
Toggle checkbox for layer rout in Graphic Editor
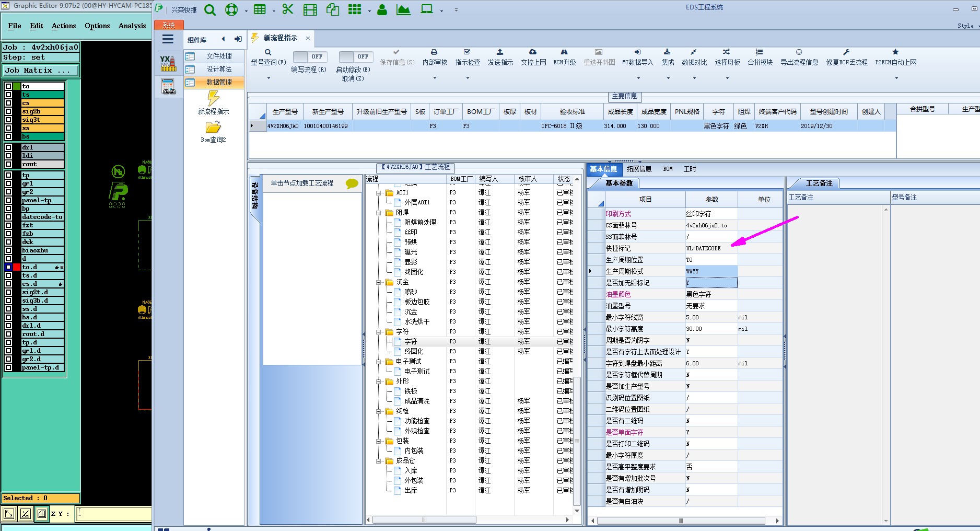(8, 164)
